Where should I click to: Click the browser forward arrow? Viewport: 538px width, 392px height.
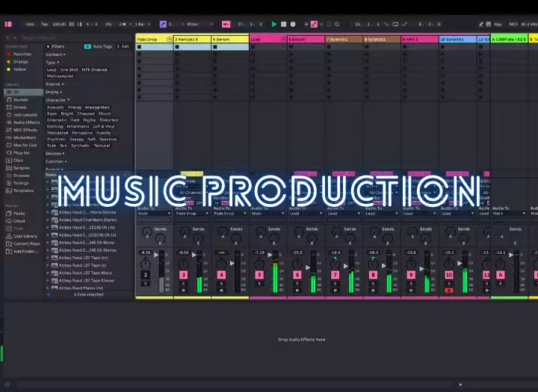16,38
